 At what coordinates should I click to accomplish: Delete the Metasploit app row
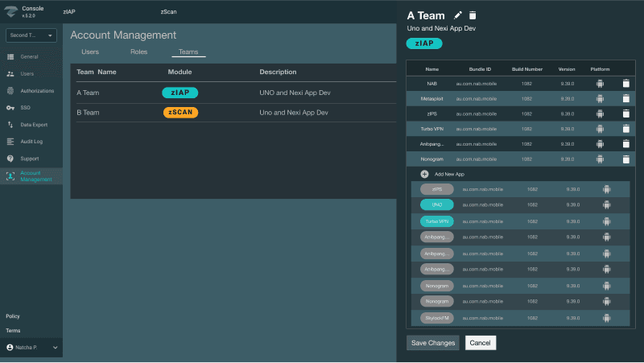pos(625,99)
